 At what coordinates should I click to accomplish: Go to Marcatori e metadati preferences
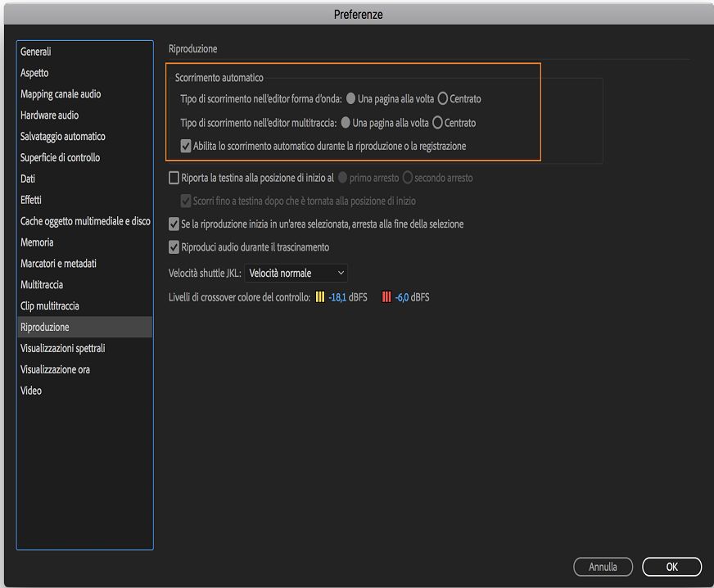(x=58, y=264)
